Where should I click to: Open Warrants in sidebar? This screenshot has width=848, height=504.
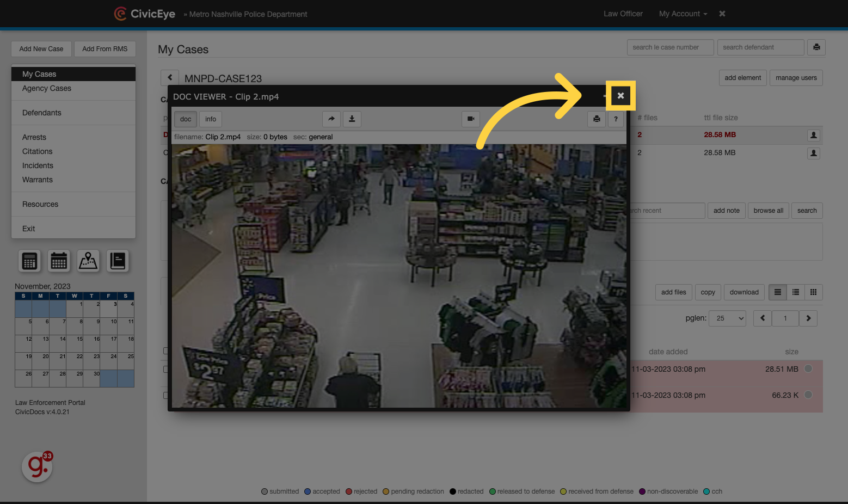(73, 180)
